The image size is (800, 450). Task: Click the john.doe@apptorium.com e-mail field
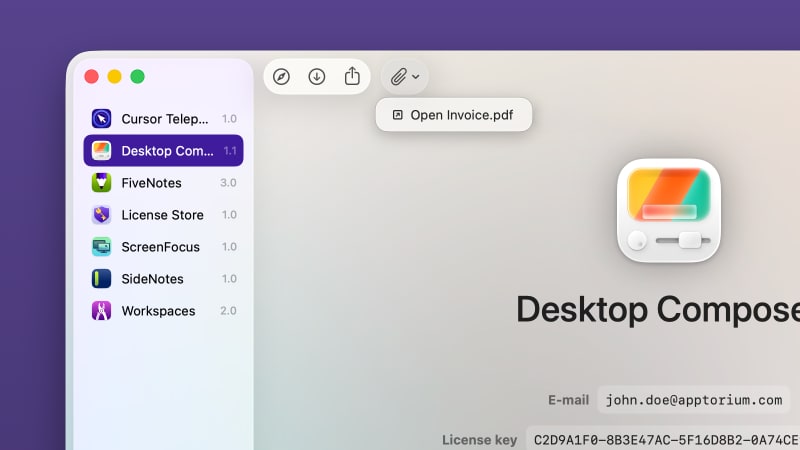pyautogui.click(x=693, y=400)
